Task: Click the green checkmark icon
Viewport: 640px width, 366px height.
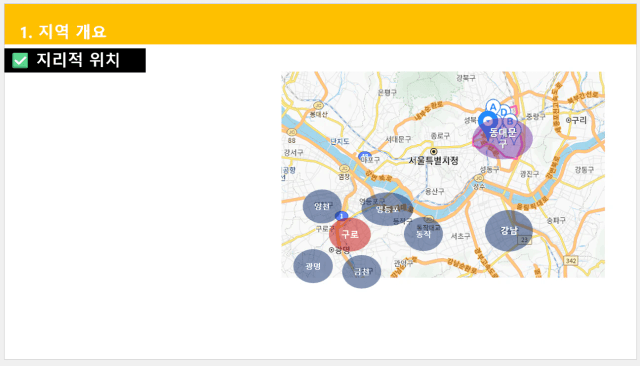Action: [20, 60]
